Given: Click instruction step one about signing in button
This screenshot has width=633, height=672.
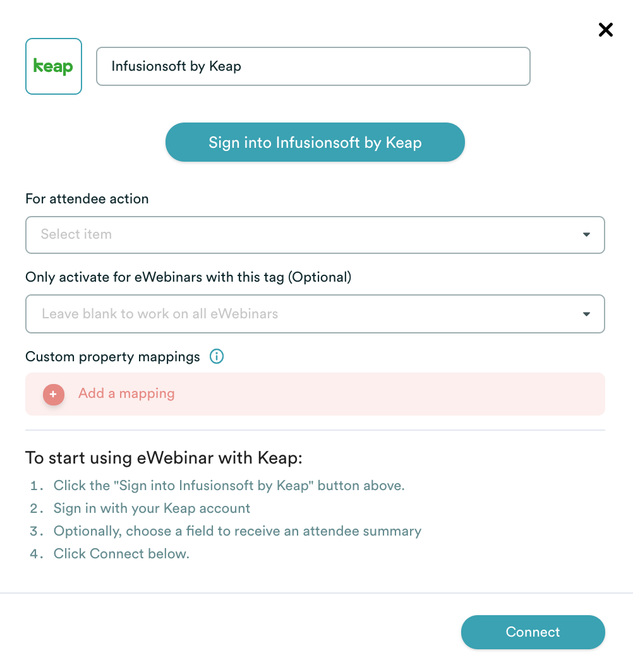Looking at the screenshot, I should tap(229, 486).
